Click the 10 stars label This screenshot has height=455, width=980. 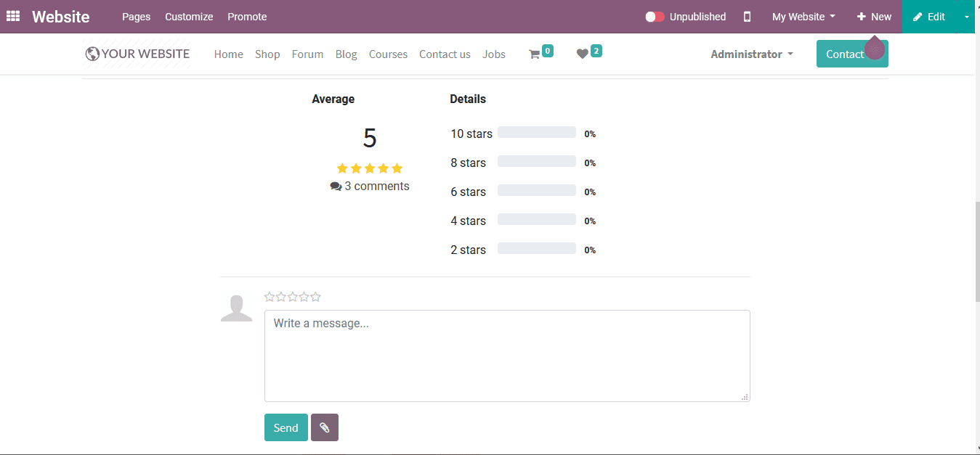tap(471, 134)
